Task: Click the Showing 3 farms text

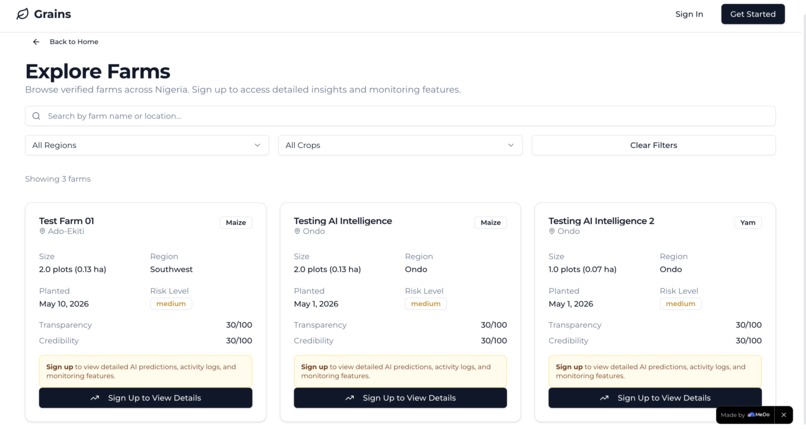Action: [58, 179]
